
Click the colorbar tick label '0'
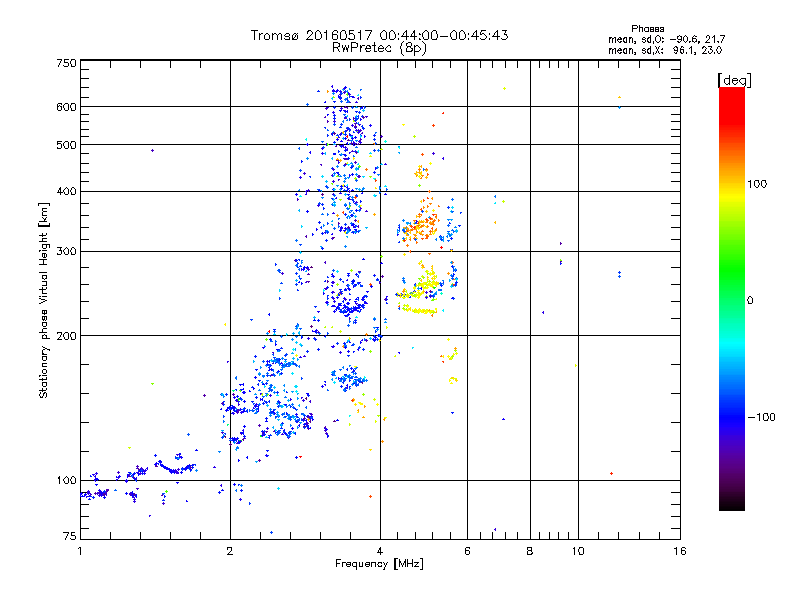tap(749, 300)
